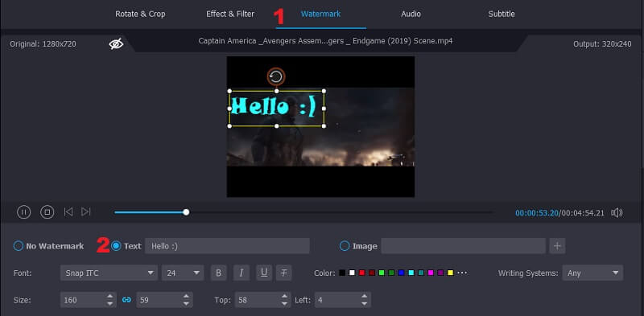Image resolution: width=644 pixels, height=316 pixels.
Task: Decrease the watermark width value 160
Action: click(x=109, y=304)
